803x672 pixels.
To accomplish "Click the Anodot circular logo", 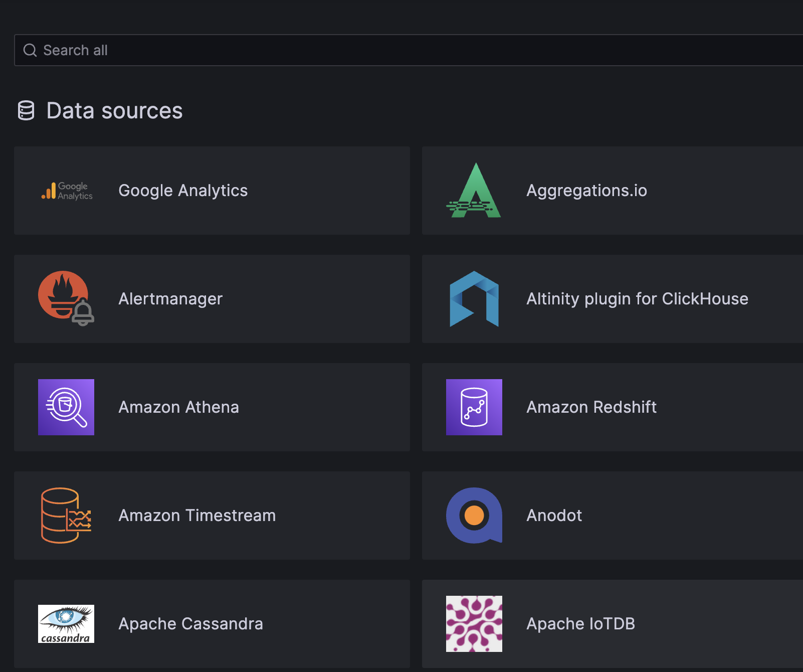I will tap(474, 516).
